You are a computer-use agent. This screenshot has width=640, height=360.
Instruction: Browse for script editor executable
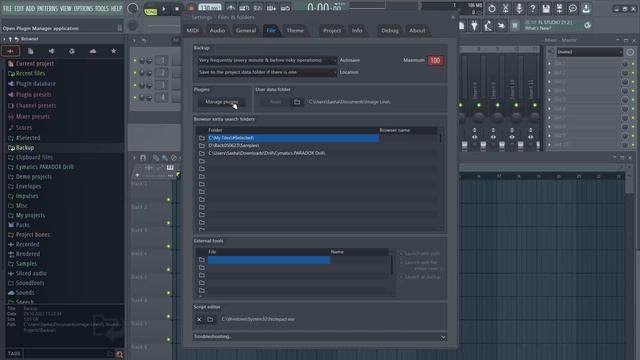(x=210, y=320)
